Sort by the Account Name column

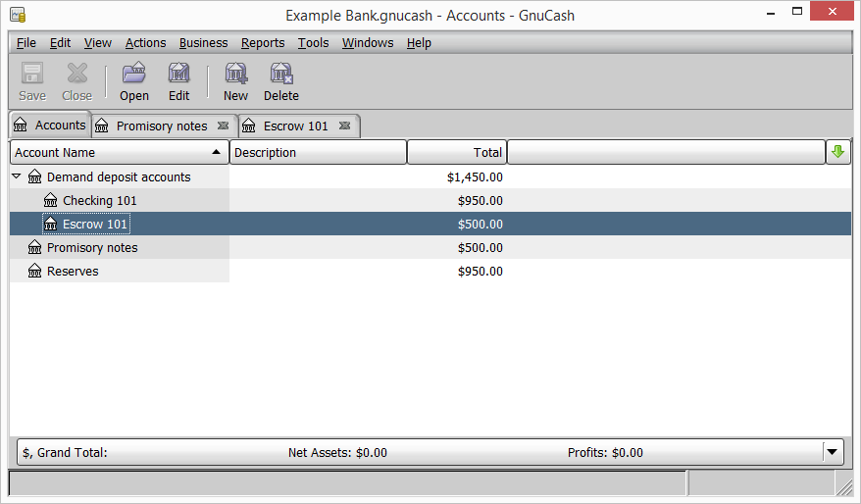coord(118,152)
